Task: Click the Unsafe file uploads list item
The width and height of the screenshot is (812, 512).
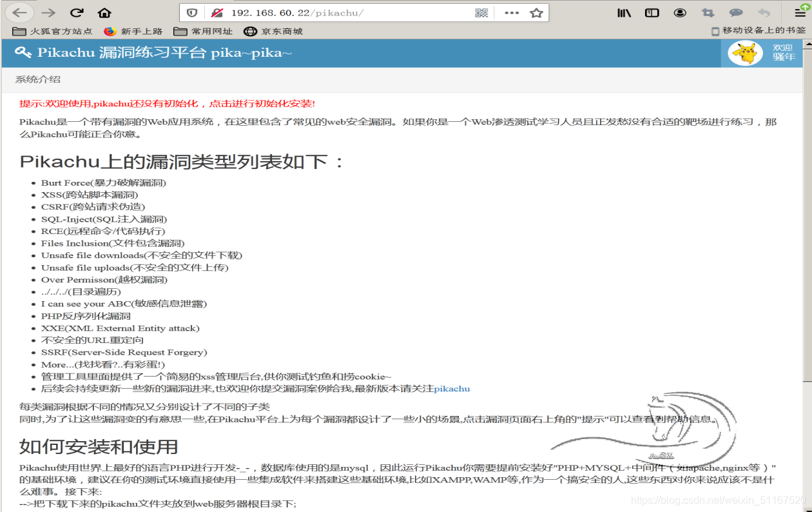Action: pyautogui.click(x=135, y=268)
